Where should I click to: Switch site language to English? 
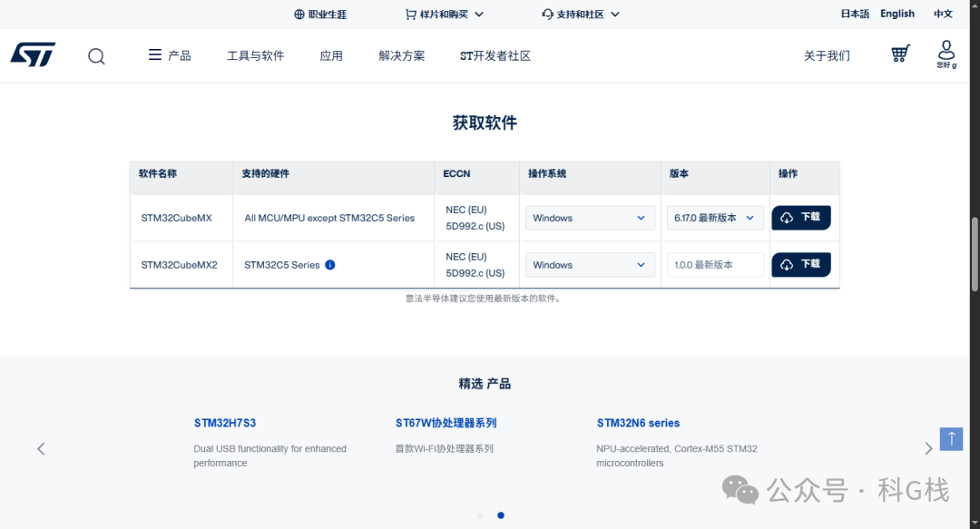897,14
